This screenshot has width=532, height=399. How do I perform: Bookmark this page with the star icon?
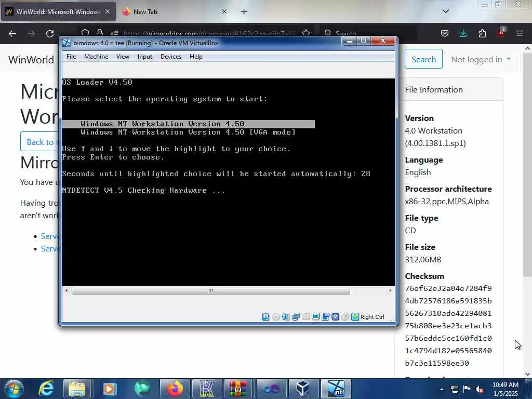click(306, 33)
